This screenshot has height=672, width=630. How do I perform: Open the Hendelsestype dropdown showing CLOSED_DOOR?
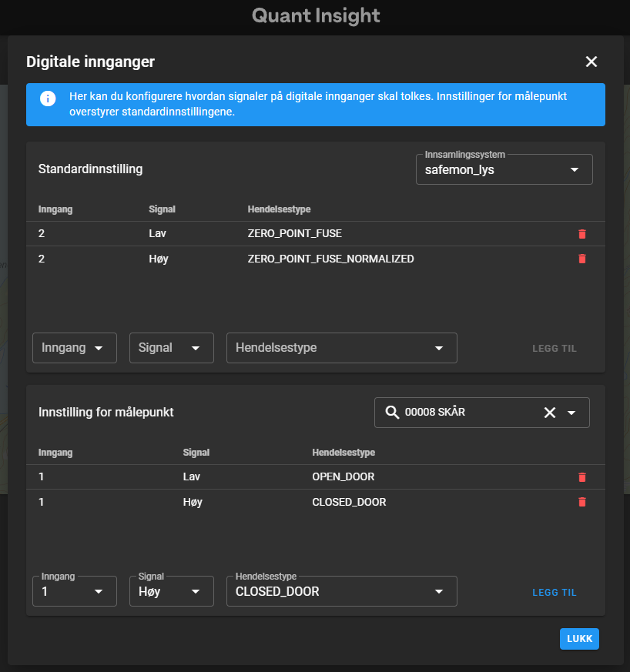click(x=341, y=591)
